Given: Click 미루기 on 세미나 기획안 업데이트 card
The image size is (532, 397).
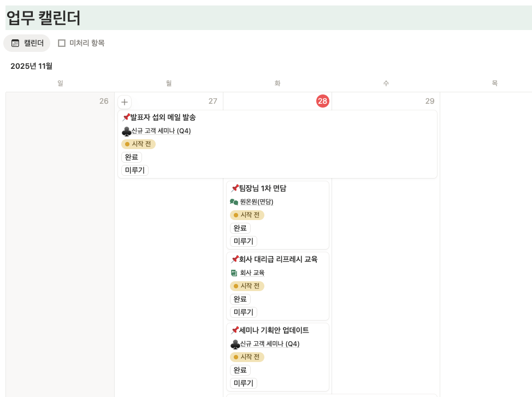Looking at the screenshot, I should [243, 383].
